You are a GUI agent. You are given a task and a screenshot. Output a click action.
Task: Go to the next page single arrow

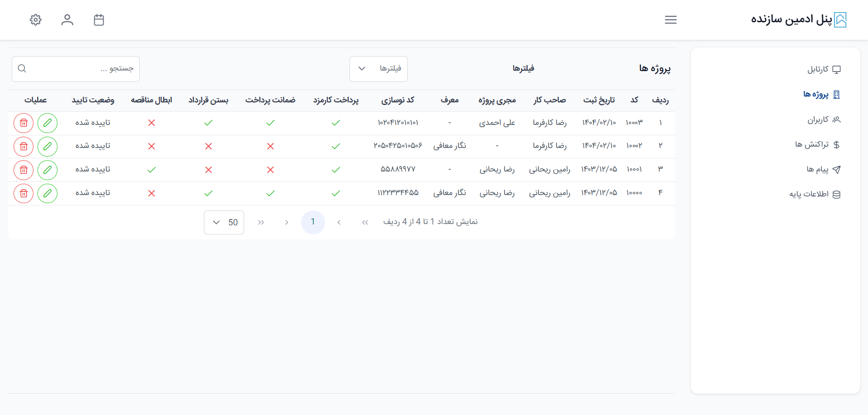287,222
